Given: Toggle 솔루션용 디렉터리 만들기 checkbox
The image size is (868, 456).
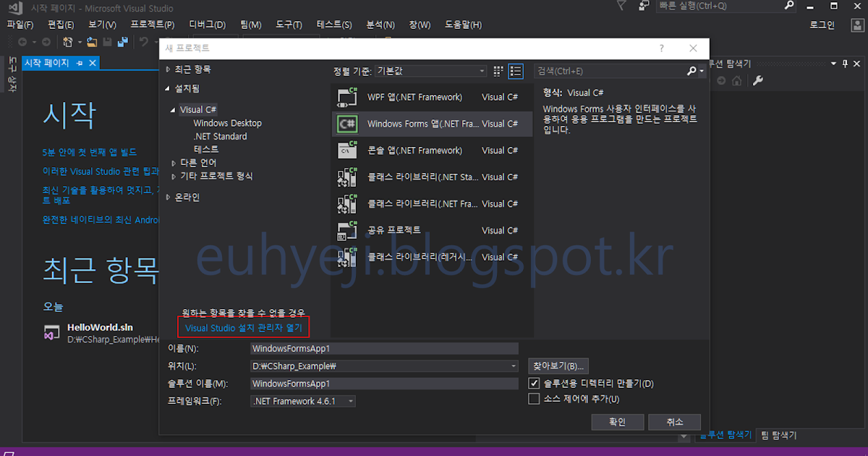Looking at the screenshot, I should (535, 383).
